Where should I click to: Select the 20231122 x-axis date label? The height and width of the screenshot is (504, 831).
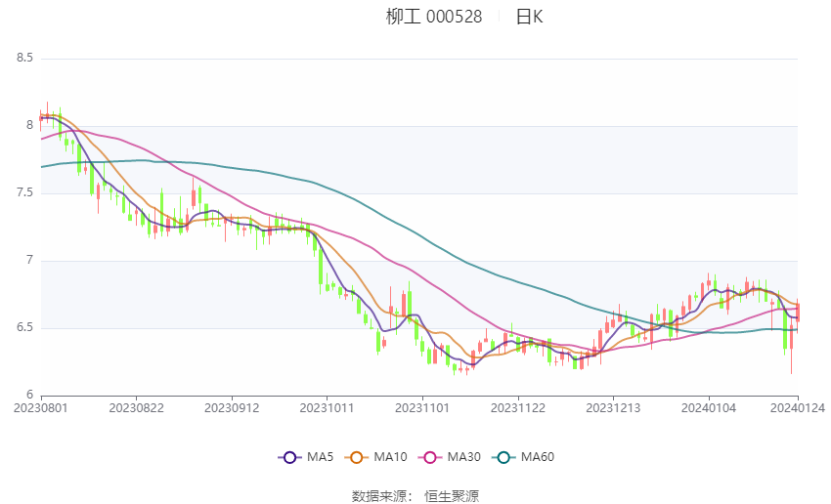pyautogui.click(x=518, y=408)
